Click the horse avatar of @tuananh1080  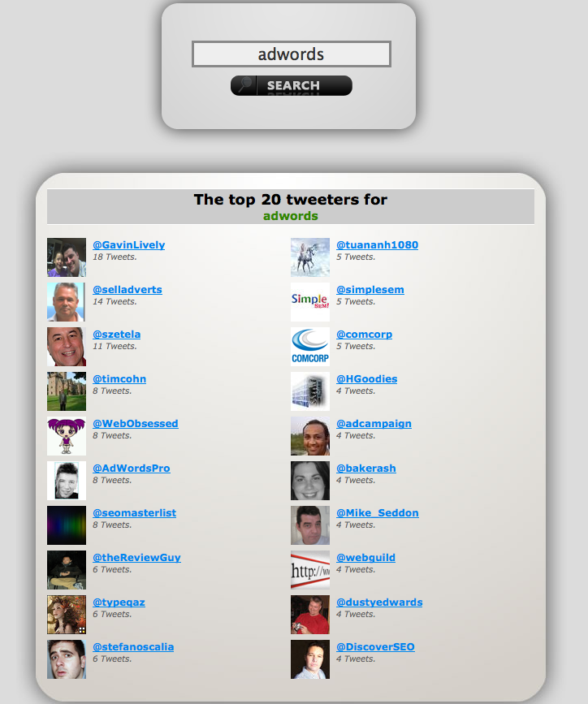click(x=310, y=257)
